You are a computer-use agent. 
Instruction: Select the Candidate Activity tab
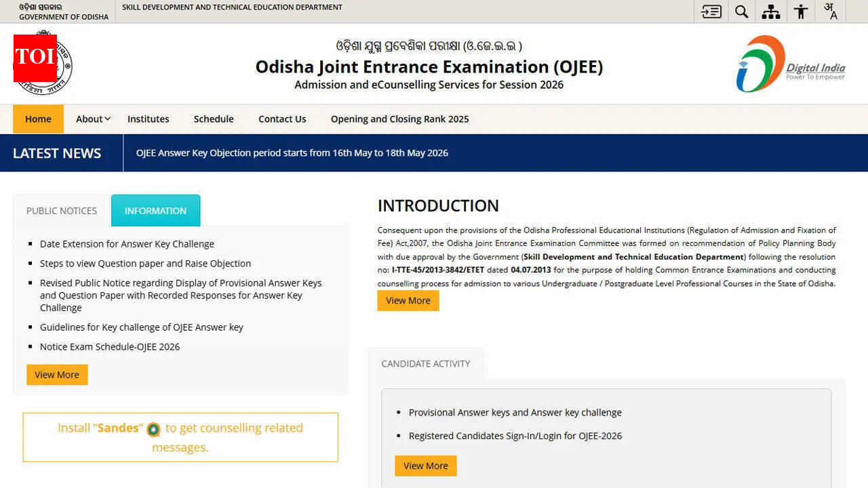[x=426, y=364]
